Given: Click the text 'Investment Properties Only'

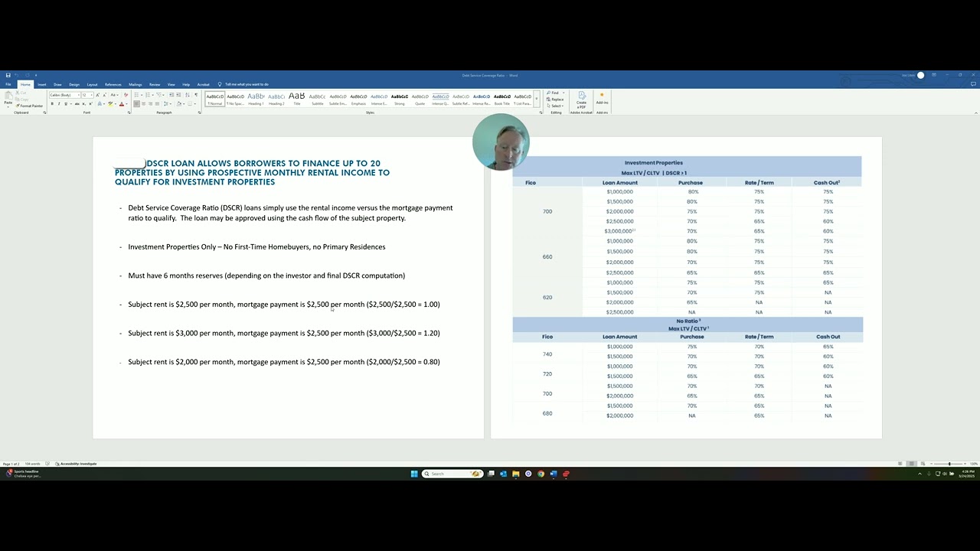Looking at the screenshot, I should click(172, 247).
